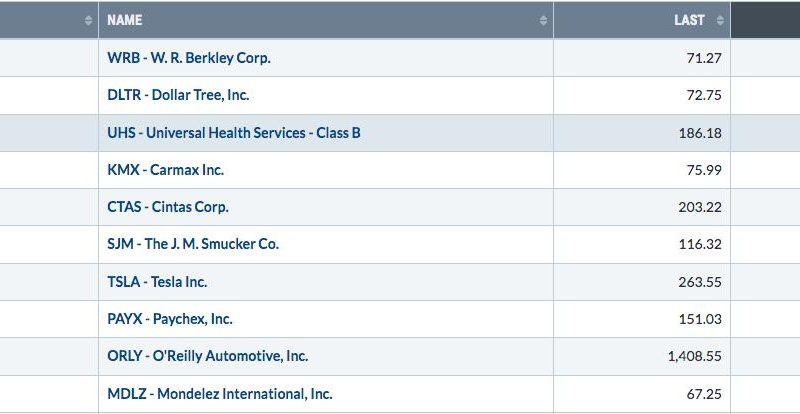Screen dimensions: 800x414
Task: Click the Cintas last price 203.22
Action: (x=700, y=208)
